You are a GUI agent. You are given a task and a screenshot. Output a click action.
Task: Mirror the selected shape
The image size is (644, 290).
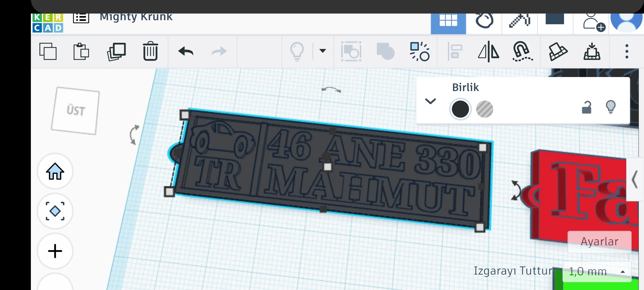488,52
